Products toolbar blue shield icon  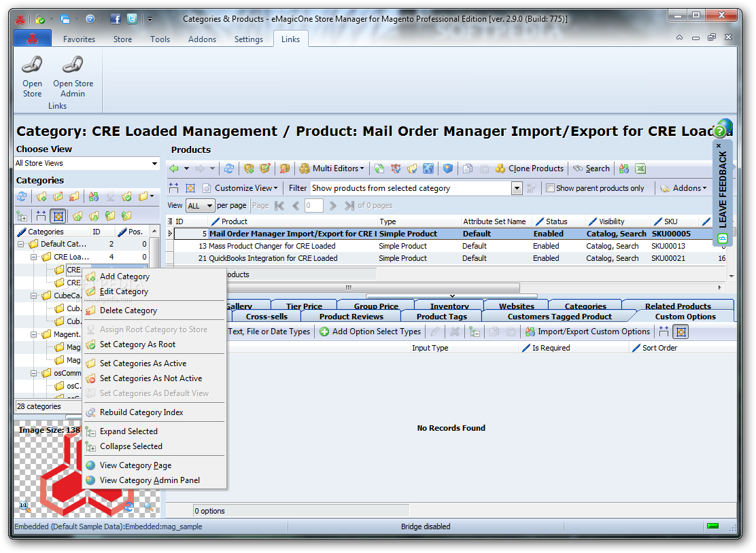[x=448, y=168]
